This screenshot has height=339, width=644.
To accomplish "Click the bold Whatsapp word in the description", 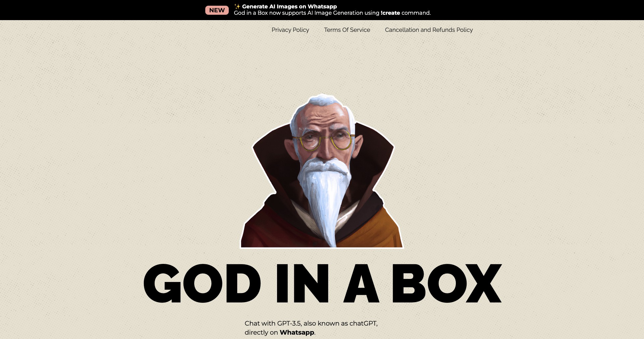I will click(297, 332).
